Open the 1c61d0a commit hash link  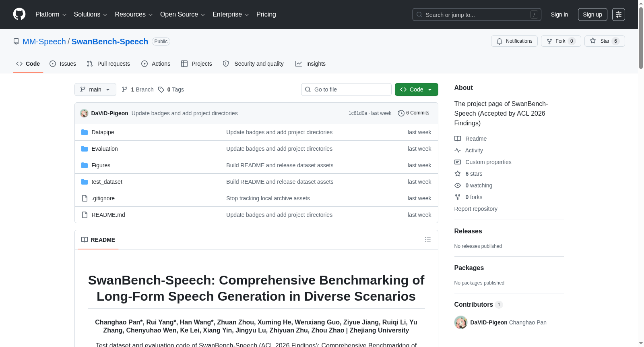click(358, 113)
